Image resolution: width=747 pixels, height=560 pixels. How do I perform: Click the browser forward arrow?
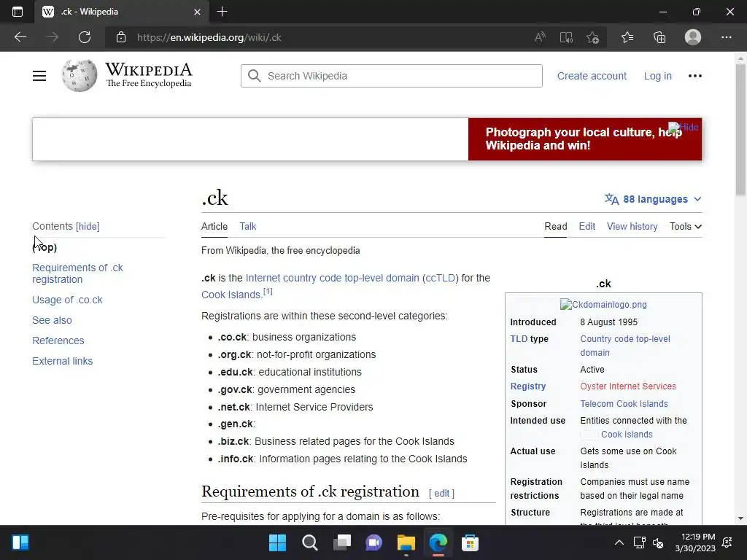point(53,37)
